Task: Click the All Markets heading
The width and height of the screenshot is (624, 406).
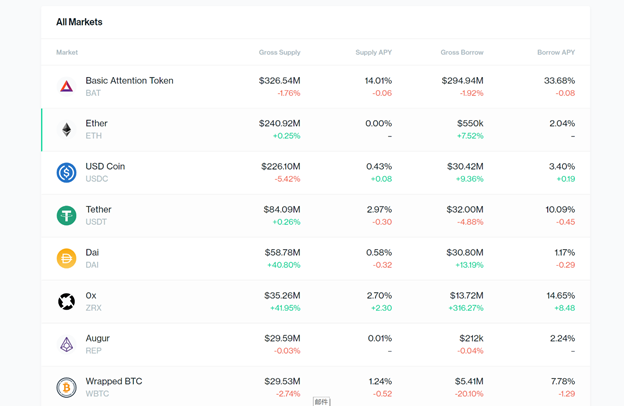Action: (79, 22)
